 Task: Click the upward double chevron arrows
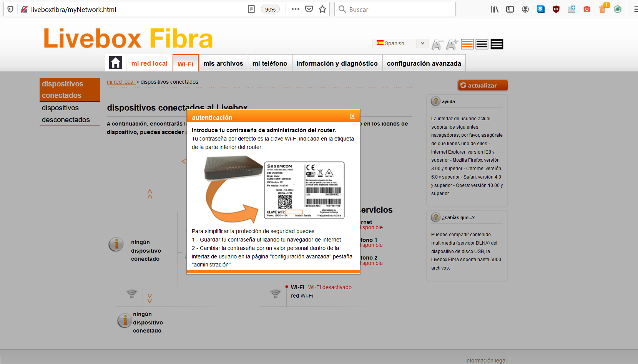click(150, 194)
